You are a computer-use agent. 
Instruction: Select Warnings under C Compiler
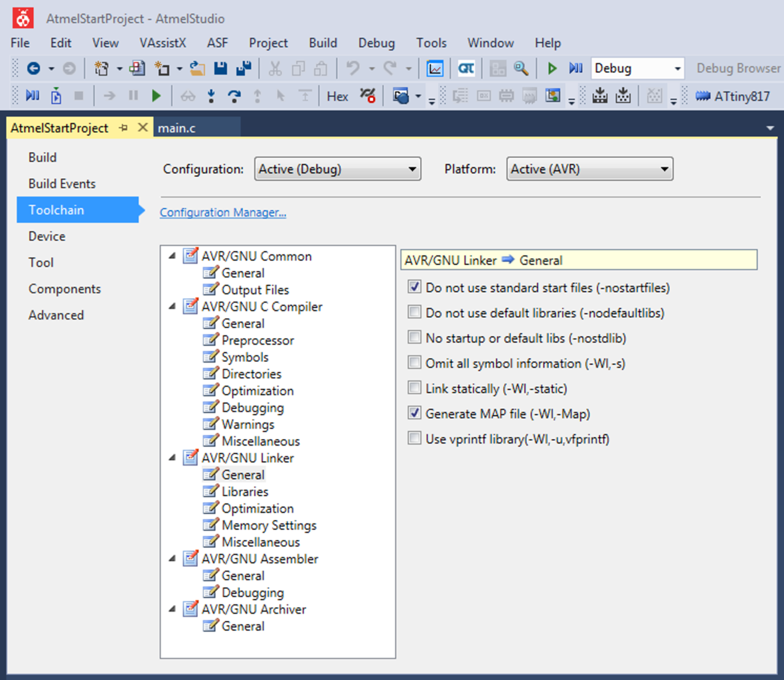click(248, 424)
